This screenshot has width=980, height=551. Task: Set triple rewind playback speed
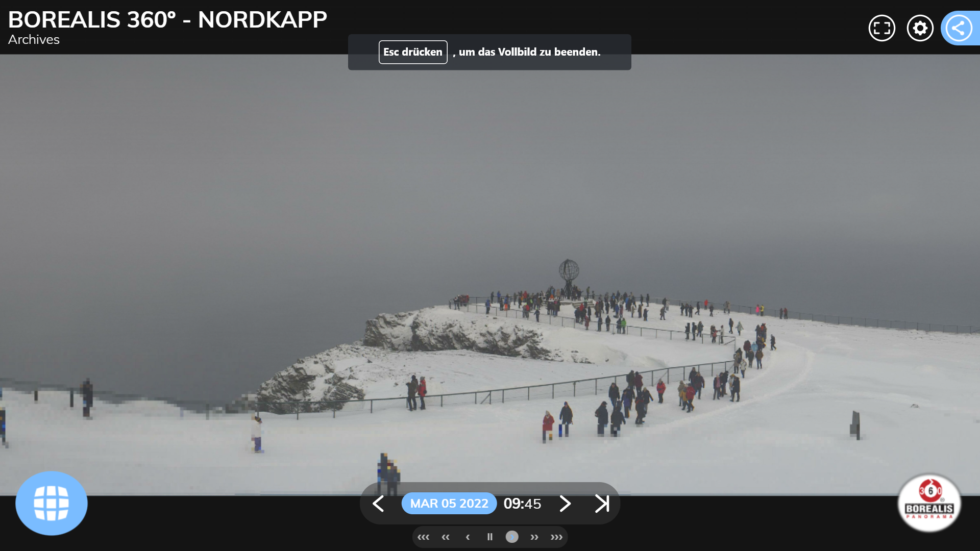tap(423, 537)
